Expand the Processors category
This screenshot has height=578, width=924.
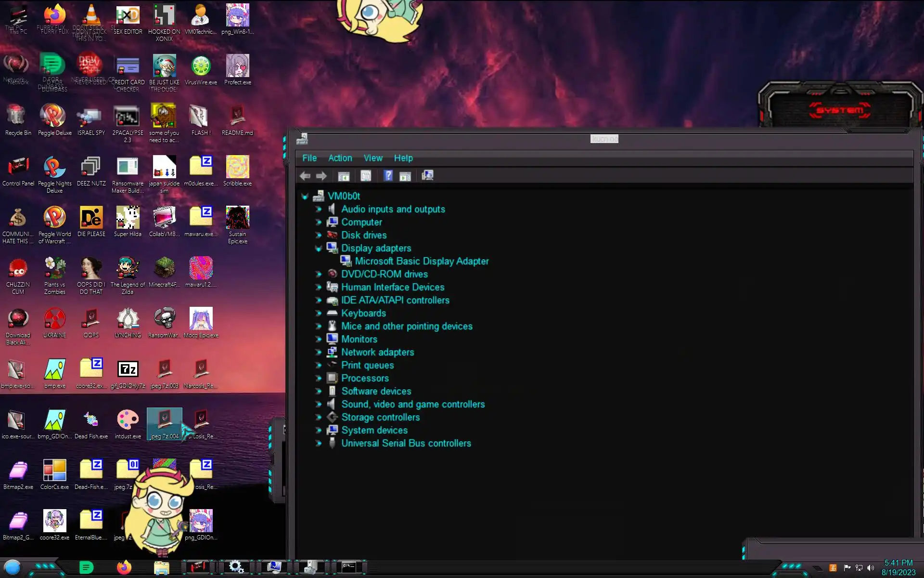pos(318,379)
